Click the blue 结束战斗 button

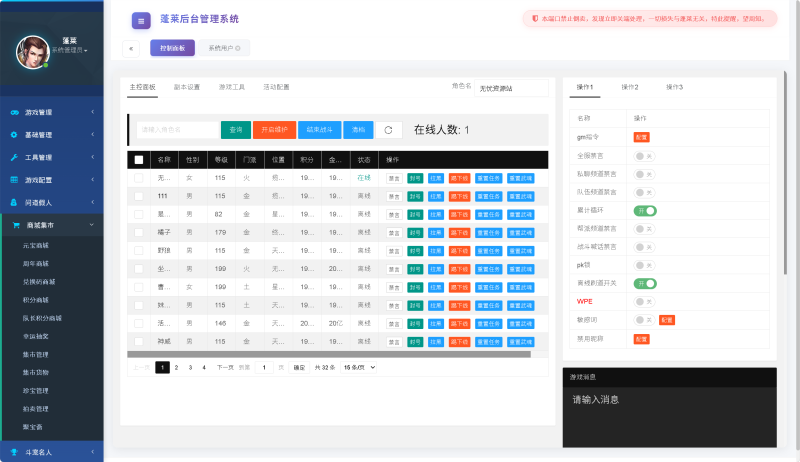(x=319, y=130)
